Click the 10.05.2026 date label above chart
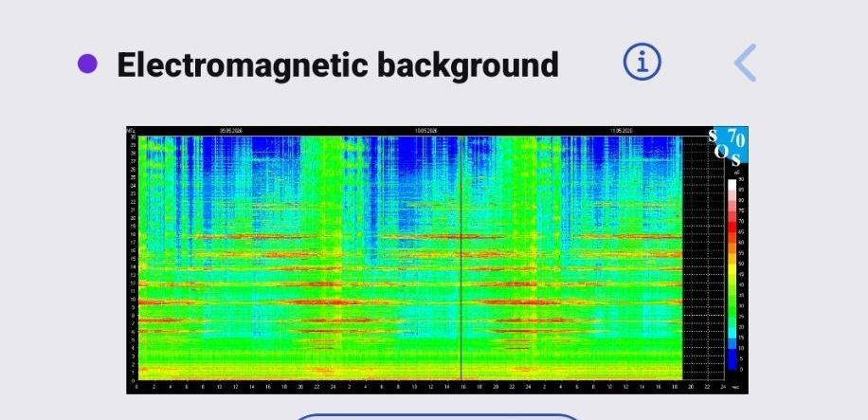Viewport: 868px width, 420px height. pyautogui.click(x=425, y=131)
